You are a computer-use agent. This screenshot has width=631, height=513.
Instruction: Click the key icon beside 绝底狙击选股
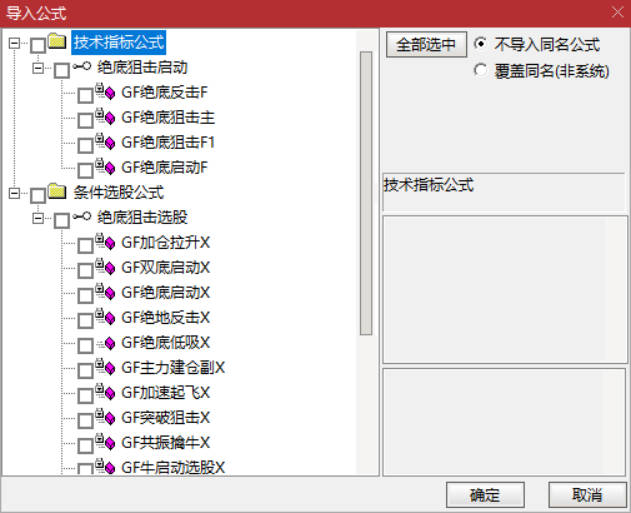[82, 216]
